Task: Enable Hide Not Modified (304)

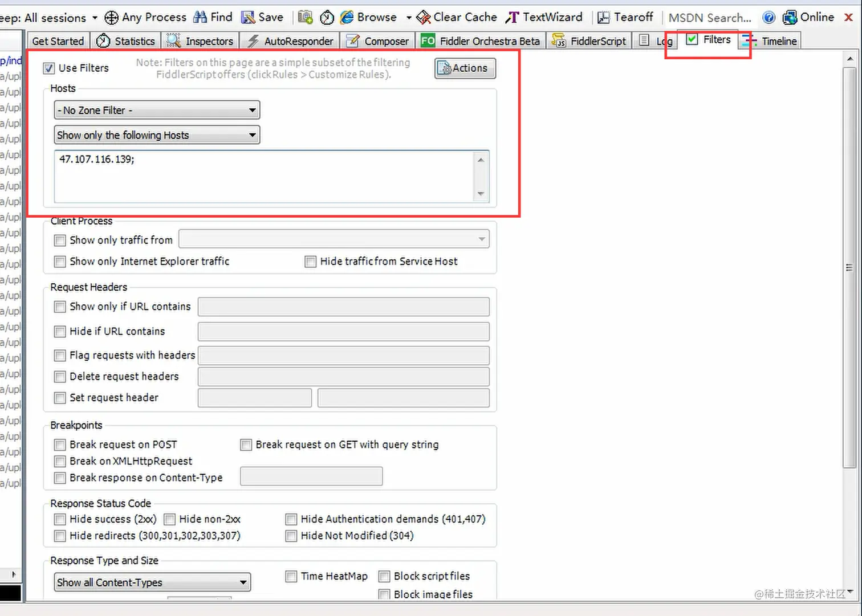Action: tap(291, 536)
